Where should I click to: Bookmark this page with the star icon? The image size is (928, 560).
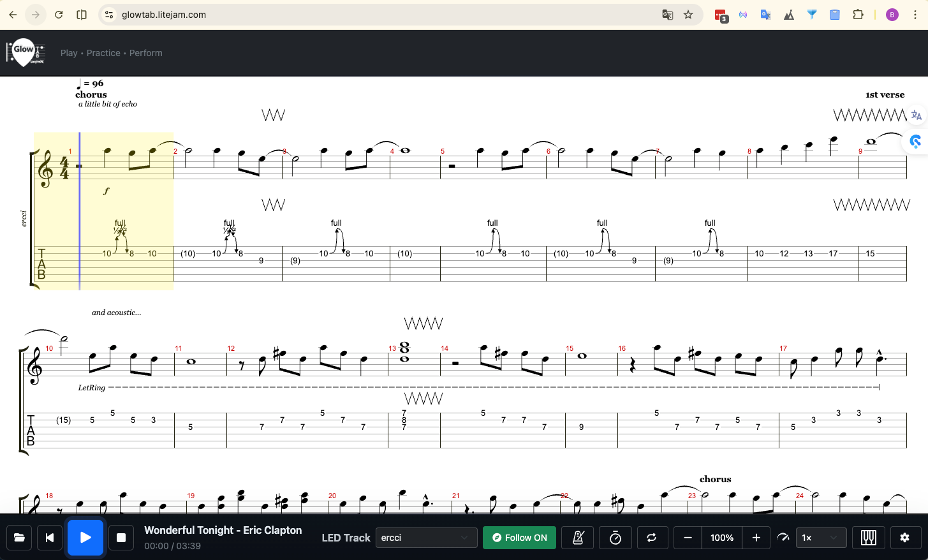click(688, 15)
